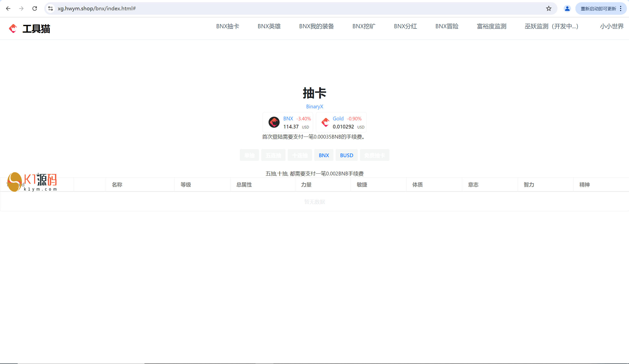The width and height of the screenshot is (629, 364).
Task: Click the red cat logo icon
Action: point(13,28)
